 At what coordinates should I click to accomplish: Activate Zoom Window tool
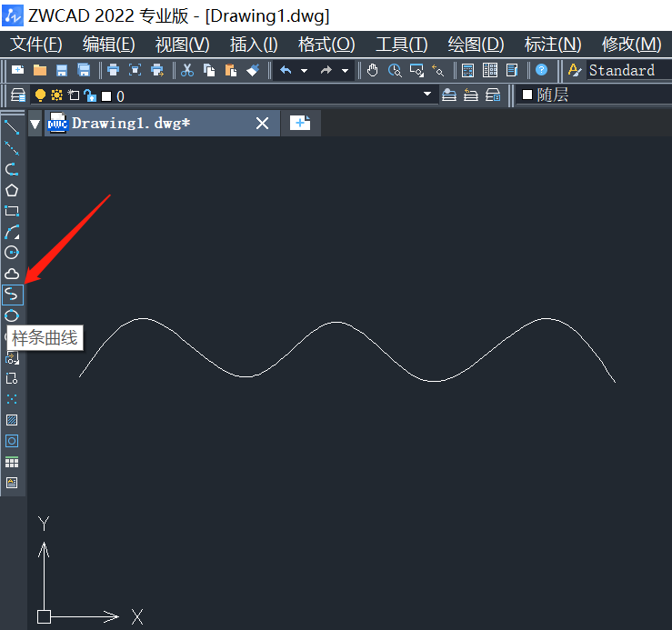(416, 70)
